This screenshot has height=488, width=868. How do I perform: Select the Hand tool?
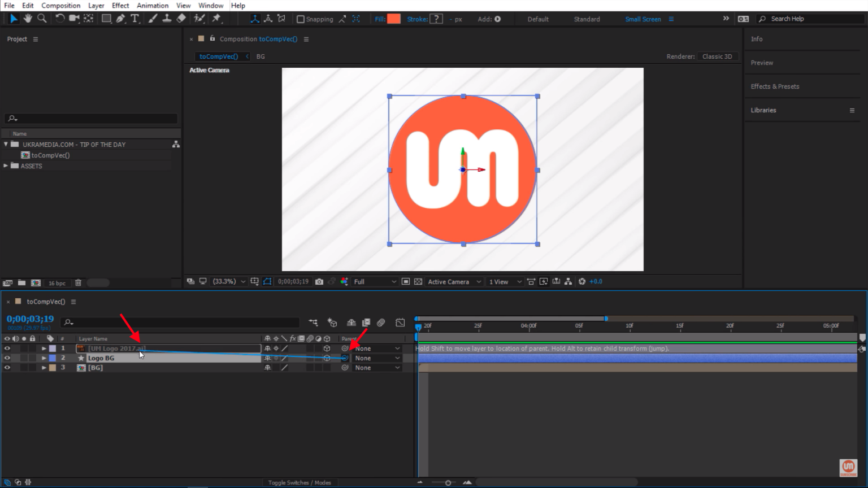(x=28, y=19)
